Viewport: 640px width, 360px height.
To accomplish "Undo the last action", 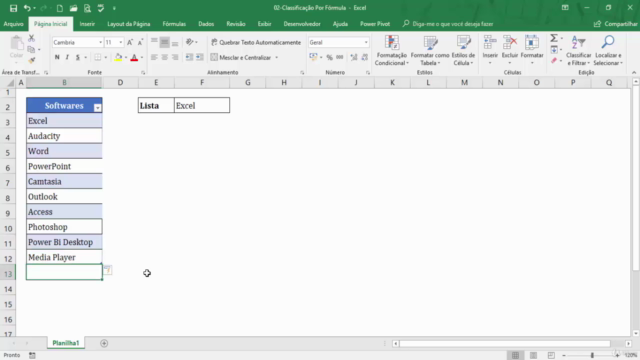I will tap(27, 8).
